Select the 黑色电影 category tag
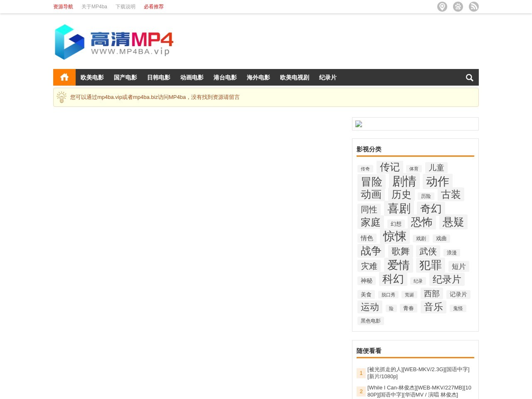This screenshot has height=399, width=532. tap(371, 321)
